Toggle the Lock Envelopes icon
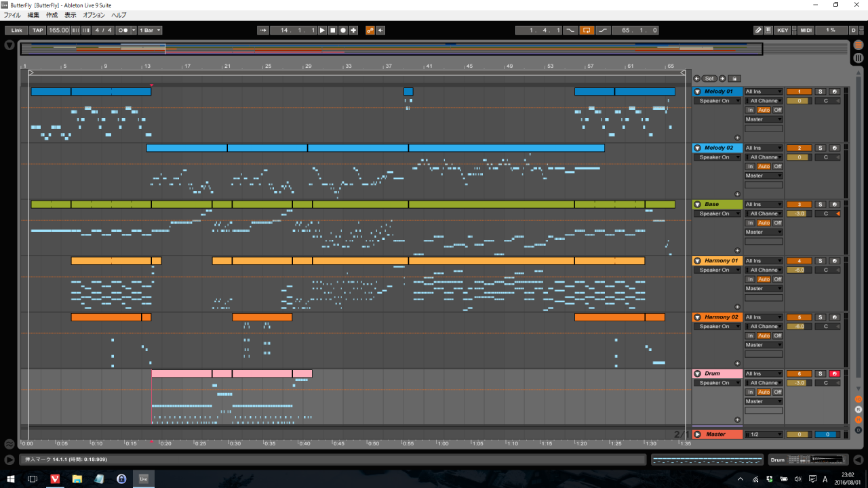This screenshot has width=868, height=488. click(734, 79)
